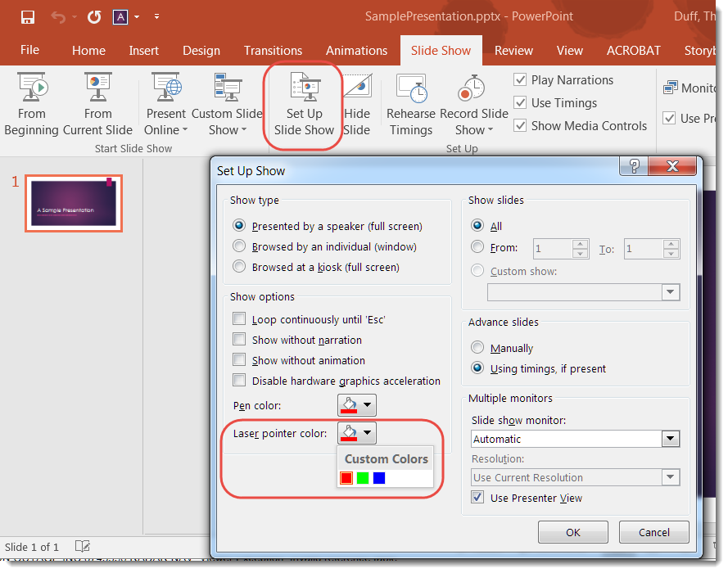Uncheck Show Media Controls
The image size is (728, 573).
521,126
